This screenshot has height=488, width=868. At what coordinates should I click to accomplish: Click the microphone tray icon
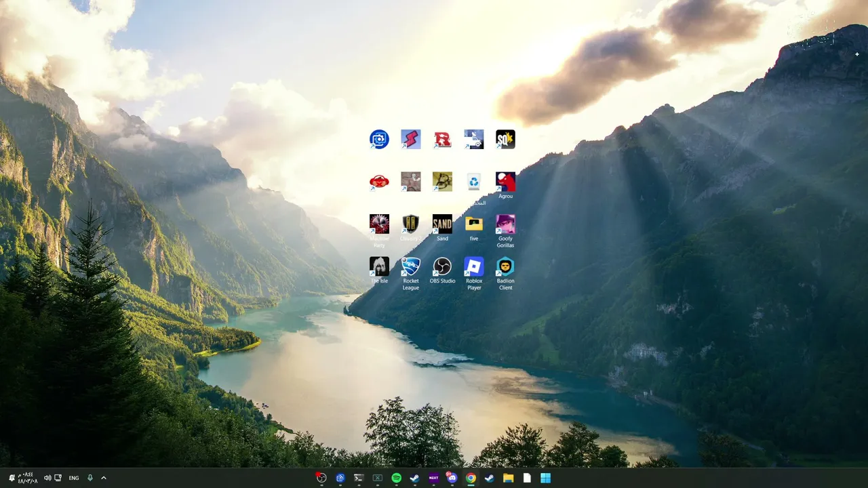tap(90, 478)
